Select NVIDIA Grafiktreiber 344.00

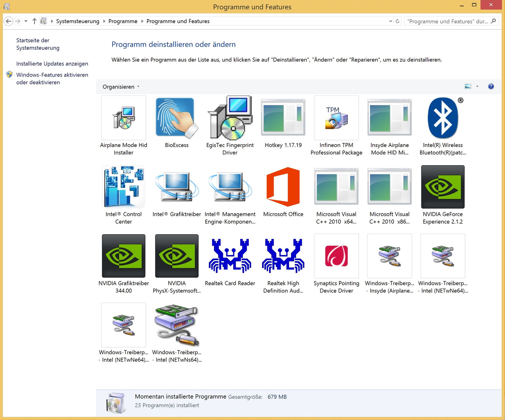tap(124, 264)
